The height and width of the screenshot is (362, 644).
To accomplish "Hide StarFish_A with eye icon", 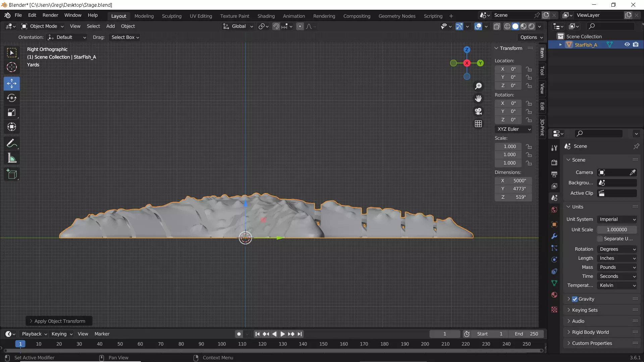I will [627, 45].
